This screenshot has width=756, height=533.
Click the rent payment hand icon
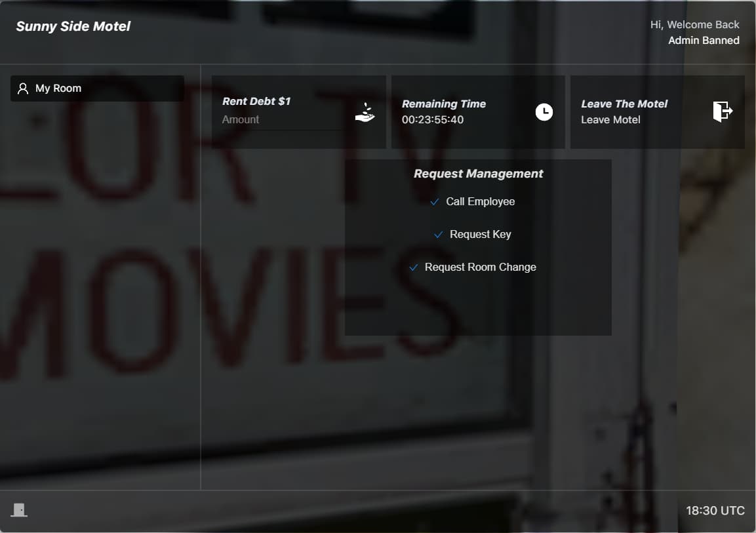pyautogui.click(x=365, y=112)
